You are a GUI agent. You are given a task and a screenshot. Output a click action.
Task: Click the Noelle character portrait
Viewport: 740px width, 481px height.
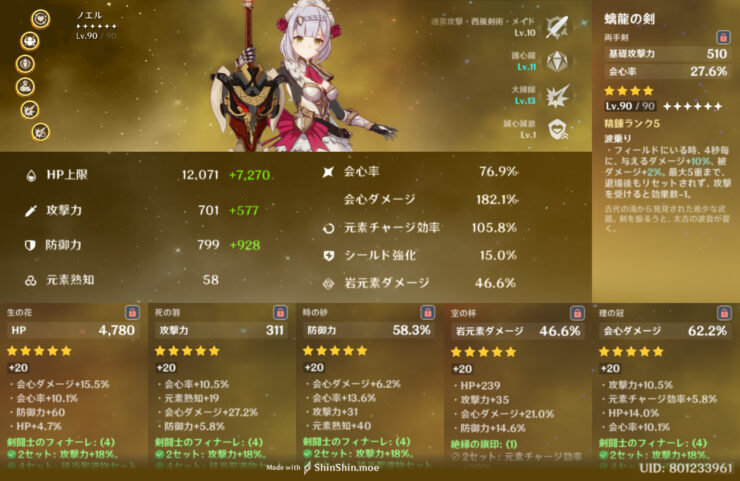(302, 78)
